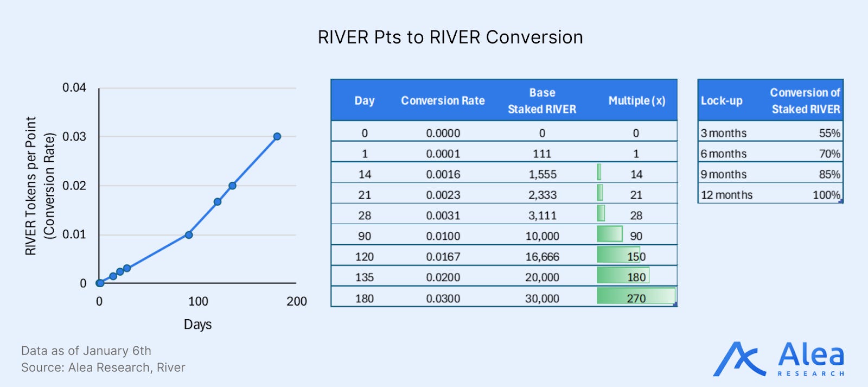Click the y-axis tick label 0.04
Screen dimensions: 868x387
(74, 87)
